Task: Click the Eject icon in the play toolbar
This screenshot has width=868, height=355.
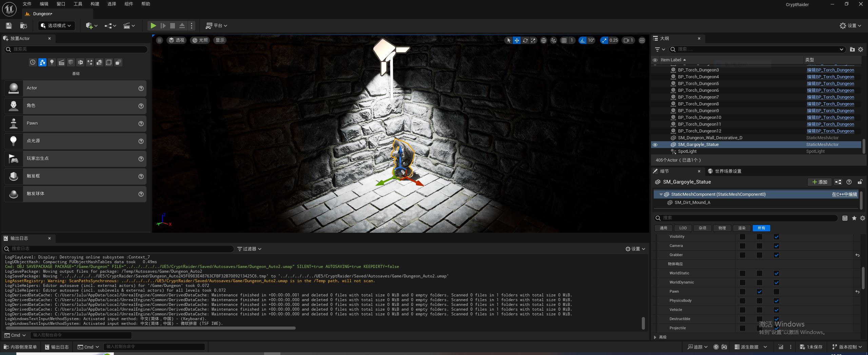Action: [182, 26]
